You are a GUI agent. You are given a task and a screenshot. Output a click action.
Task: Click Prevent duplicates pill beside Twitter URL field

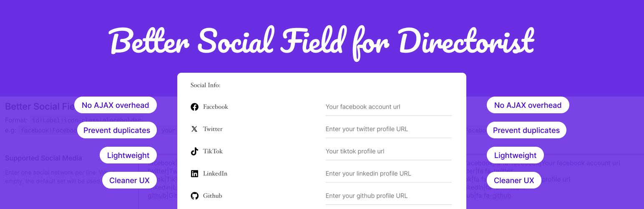click(526, 130)
